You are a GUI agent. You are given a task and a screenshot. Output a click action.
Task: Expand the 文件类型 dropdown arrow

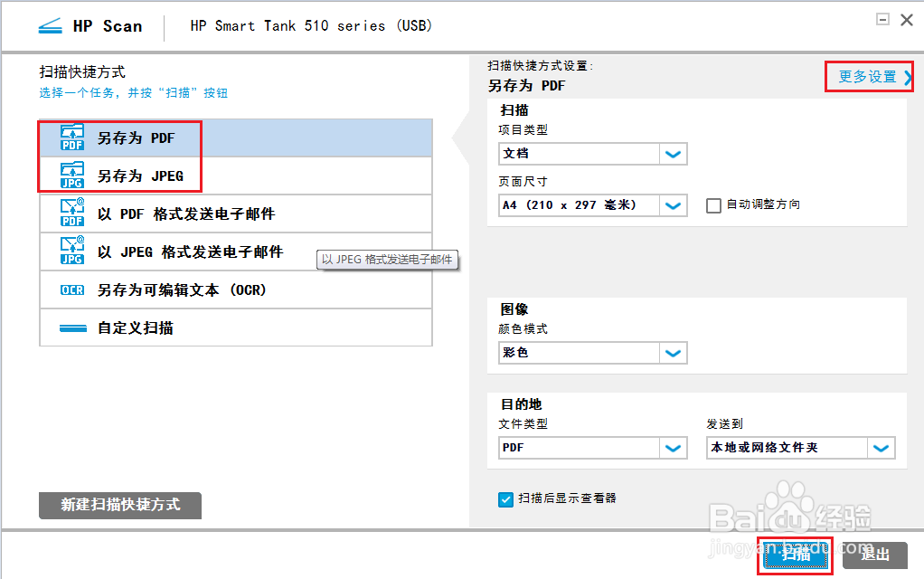point(673,448)
